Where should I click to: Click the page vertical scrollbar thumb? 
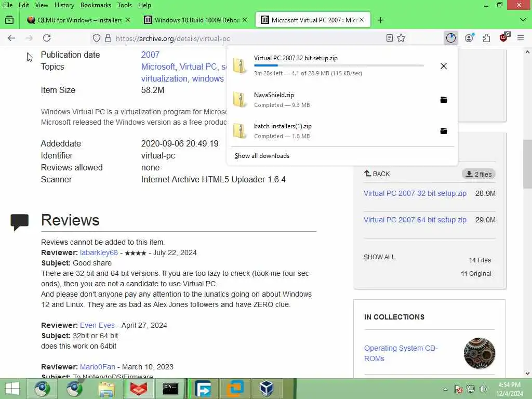pyautogui.click(x=527, y=164)
